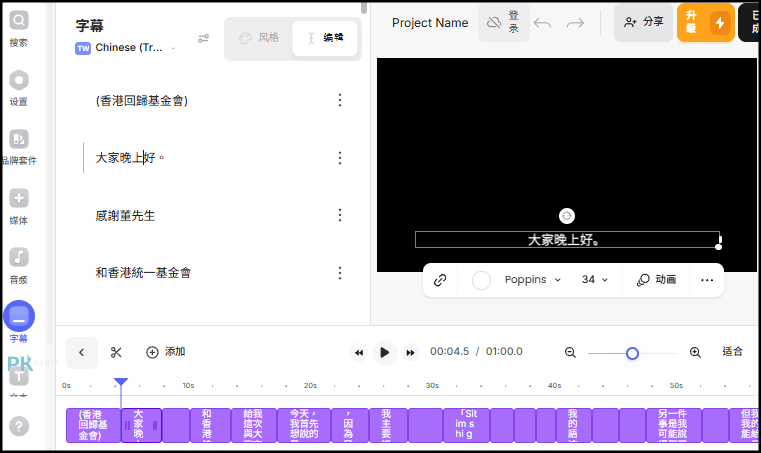Open options for (香港回歸基金會) subtitle

[340, 100]
